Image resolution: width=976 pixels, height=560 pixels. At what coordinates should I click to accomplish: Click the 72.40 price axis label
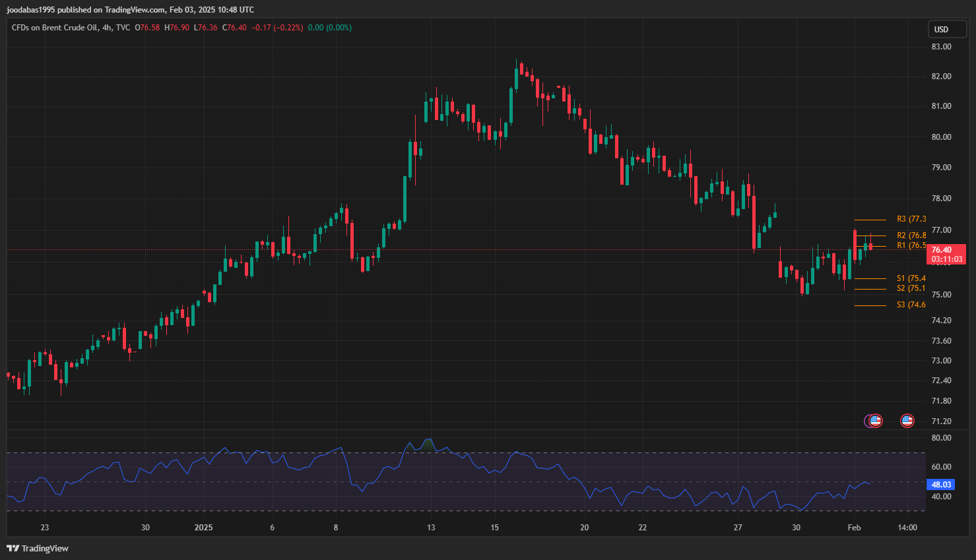[941, 381]
